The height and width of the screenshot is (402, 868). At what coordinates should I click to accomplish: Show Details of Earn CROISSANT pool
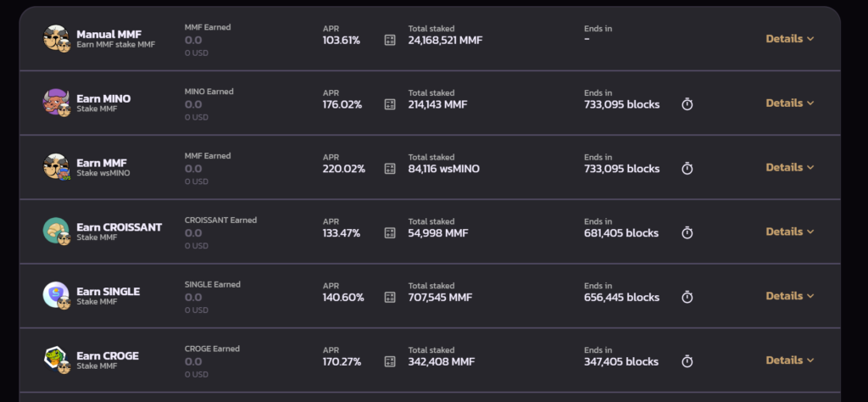pos(789,232)
